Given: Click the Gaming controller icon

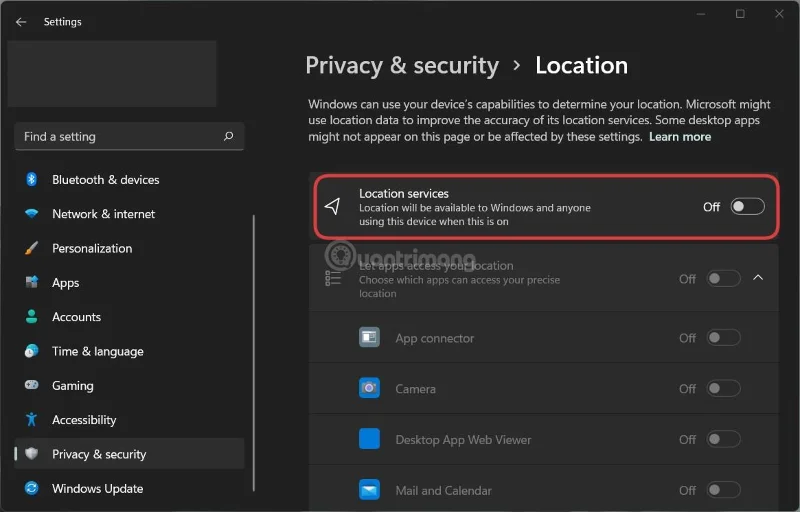Looking at the screenshot, I should coord(31,385).
